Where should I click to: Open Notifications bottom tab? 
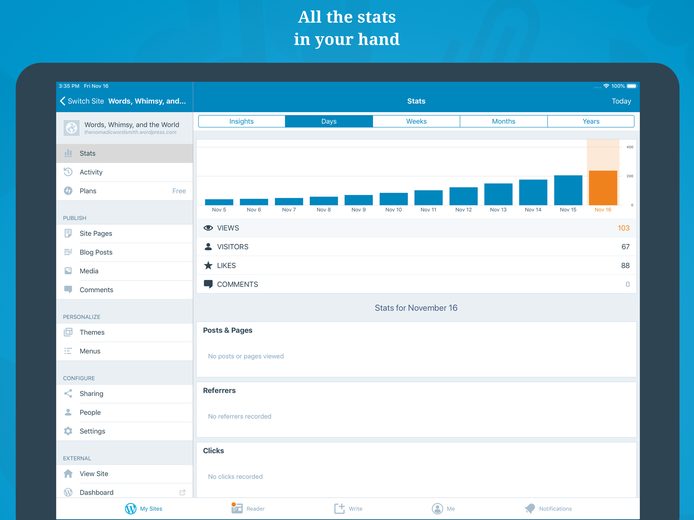(x=548, y=508)
